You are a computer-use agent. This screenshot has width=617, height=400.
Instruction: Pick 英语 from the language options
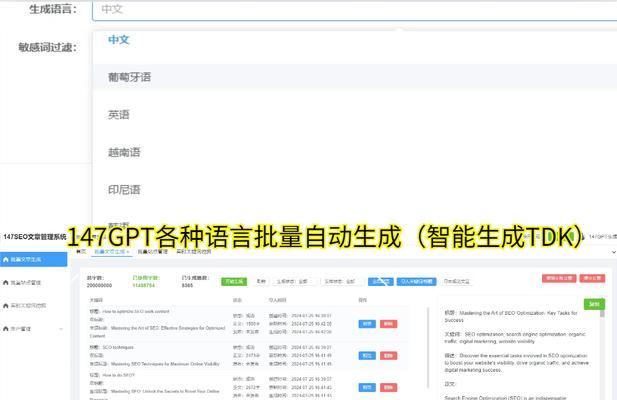point(354,114)
